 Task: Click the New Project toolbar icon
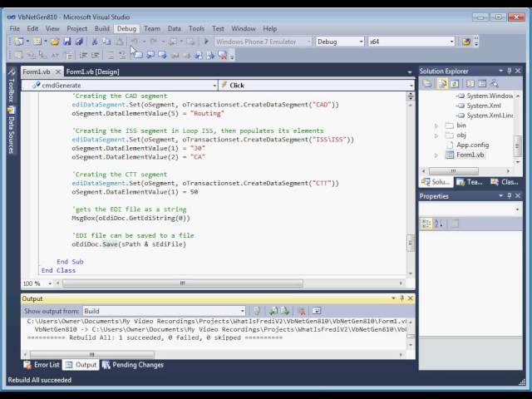click(18, 42)
